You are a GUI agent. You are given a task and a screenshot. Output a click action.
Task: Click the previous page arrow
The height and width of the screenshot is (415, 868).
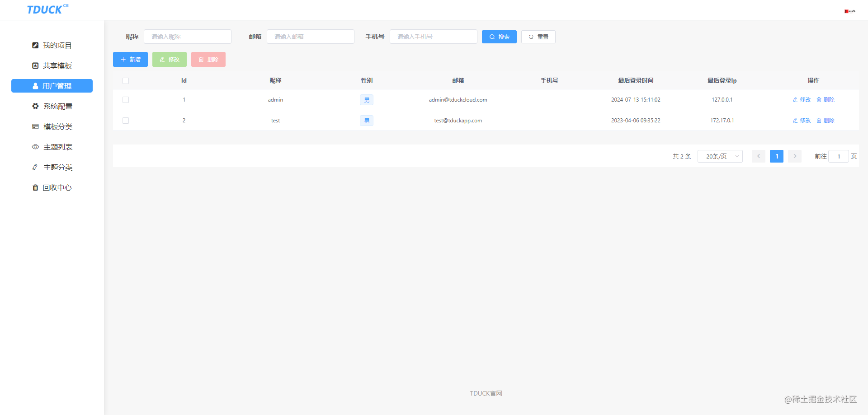pos(759,156)
